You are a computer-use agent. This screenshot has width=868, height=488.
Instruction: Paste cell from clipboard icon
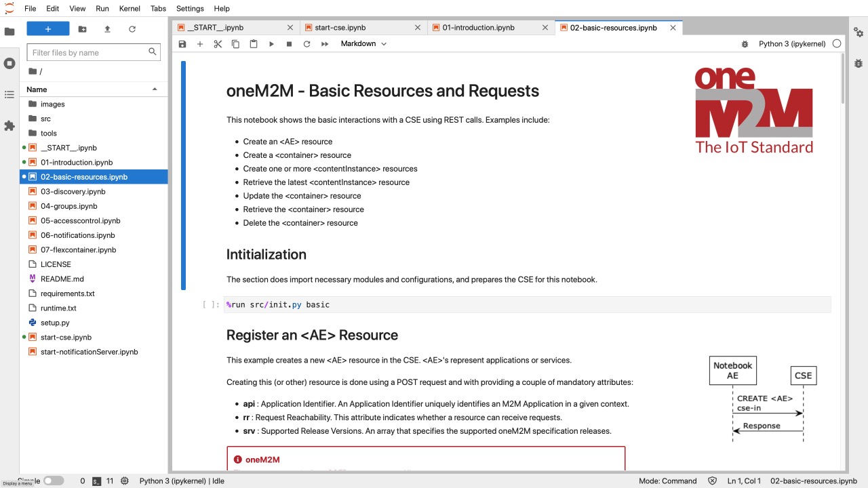pos(254,44)
